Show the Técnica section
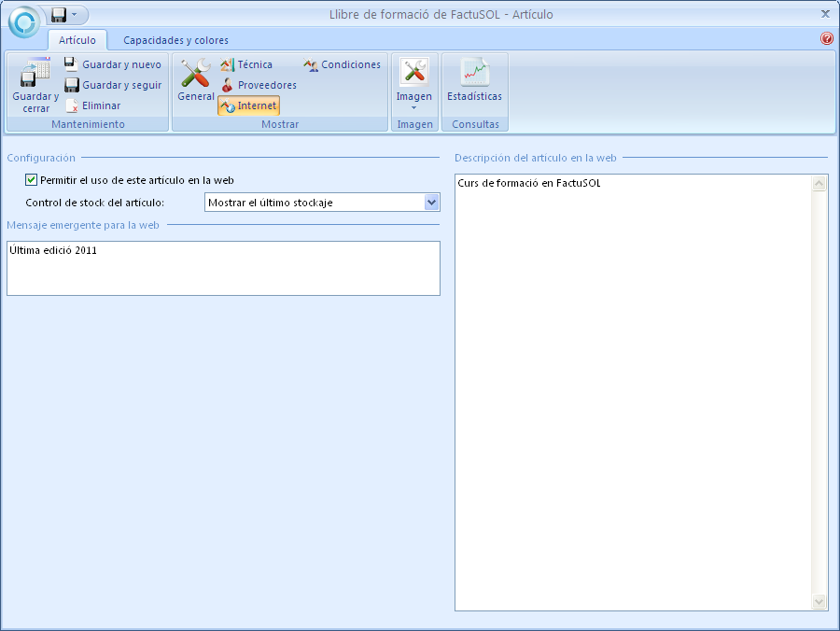The height and width of the screenshot is (631, 840). click(x=246, y=64)
